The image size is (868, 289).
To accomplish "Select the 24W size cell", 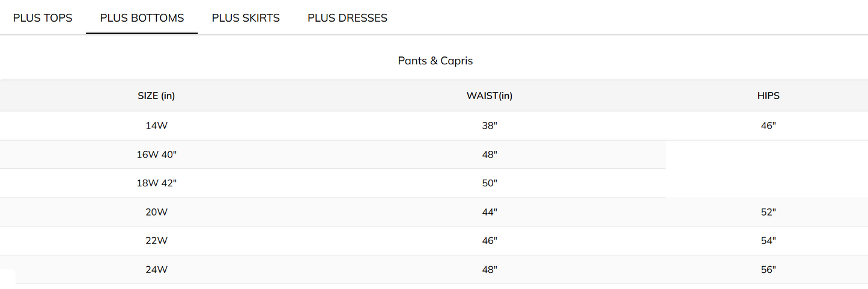I will 156,270.
